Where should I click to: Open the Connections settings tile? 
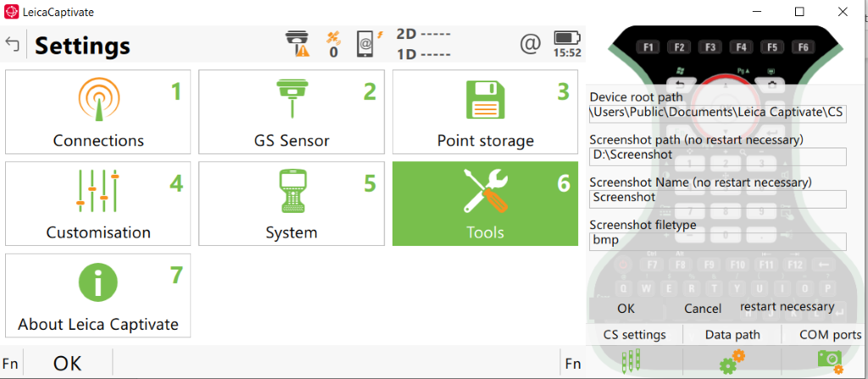pos(98,112)
